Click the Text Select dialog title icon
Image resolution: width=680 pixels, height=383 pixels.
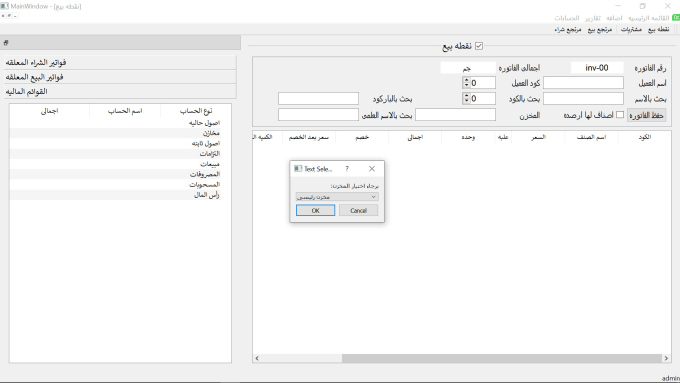[x=298, y=169]
